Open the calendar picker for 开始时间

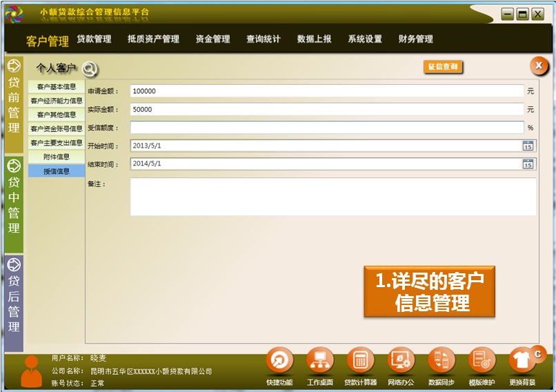click(528, 146)
